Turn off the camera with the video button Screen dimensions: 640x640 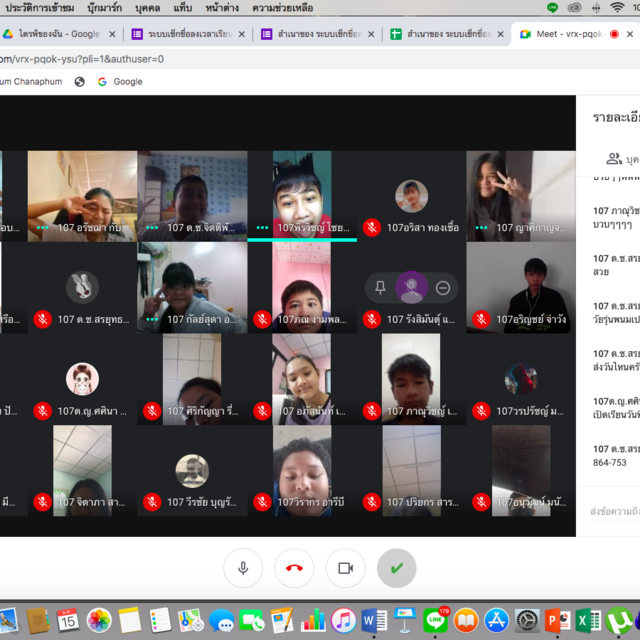pyautogui.click(x=346, y=568)
